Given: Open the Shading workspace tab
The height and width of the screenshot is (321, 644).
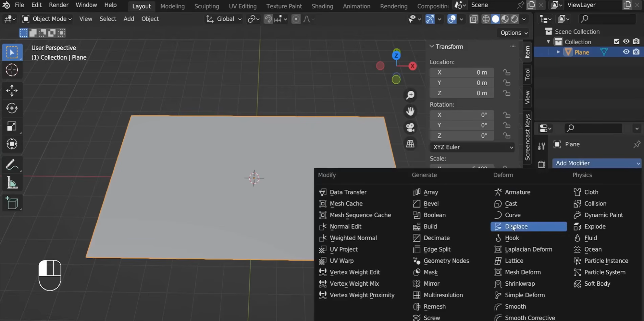Looking at the screenshot, I should 322,6.
